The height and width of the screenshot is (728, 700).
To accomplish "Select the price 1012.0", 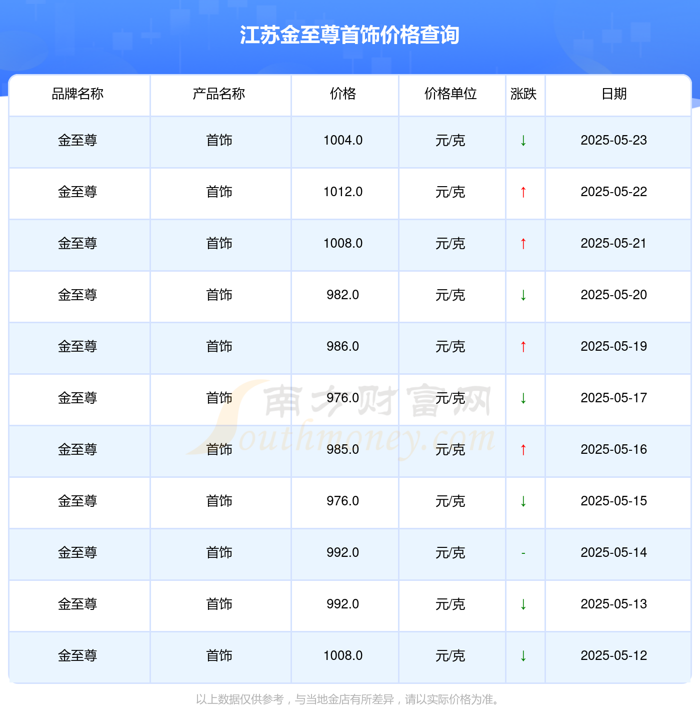I will [343, 192].
